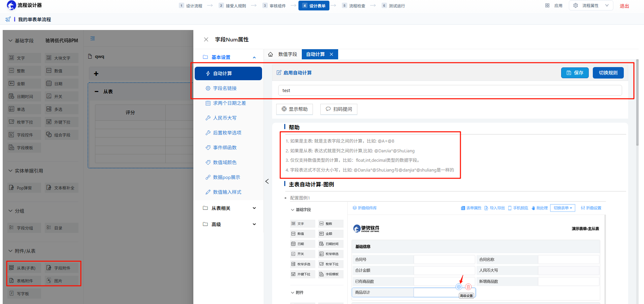Click the 流程设计器 logo icon
Viewport: 644px width, 304px height.
click(11, 5)
